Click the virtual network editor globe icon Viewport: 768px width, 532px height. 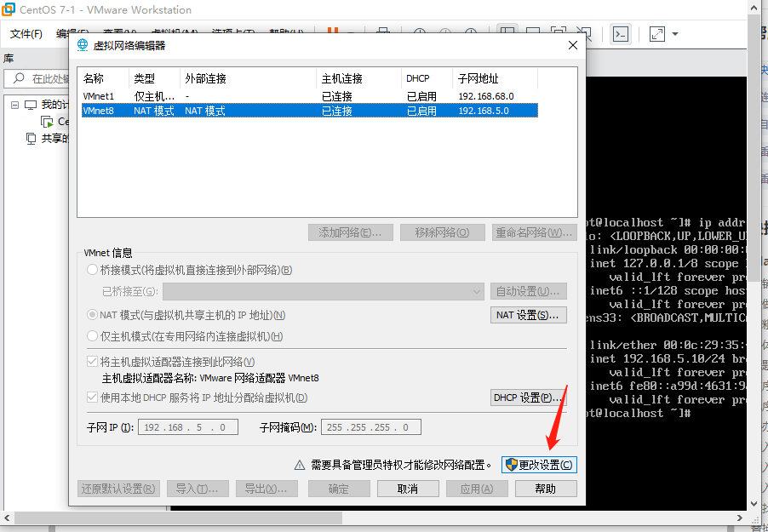81,46
